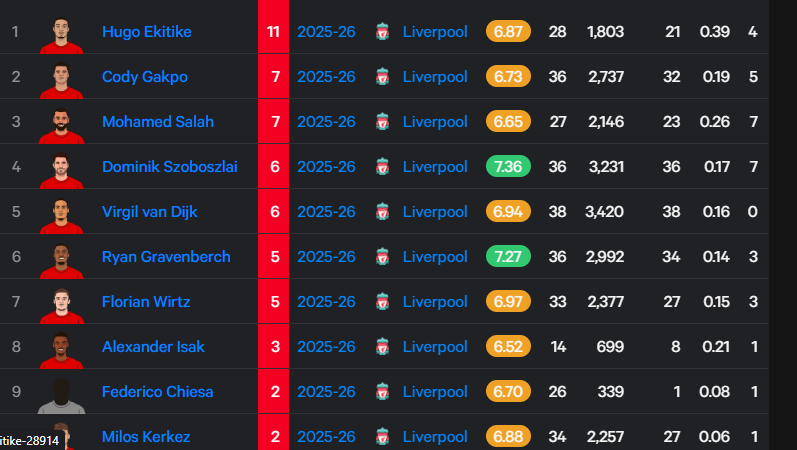Click Liverpool crest icon in Hugo Ekitike row
797x450 pixels.
[382, 32]
